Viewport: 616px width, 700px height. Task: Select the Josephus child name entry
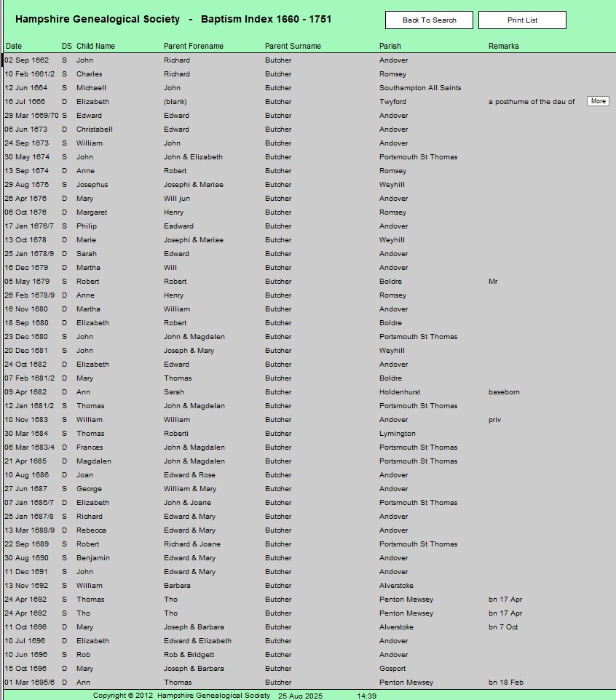pos(92,185)
